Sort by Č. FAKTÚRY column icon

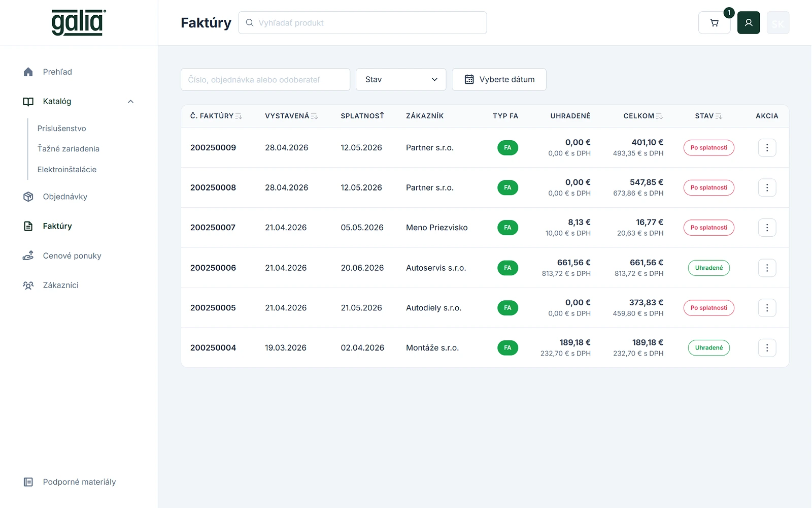[239, 116]
